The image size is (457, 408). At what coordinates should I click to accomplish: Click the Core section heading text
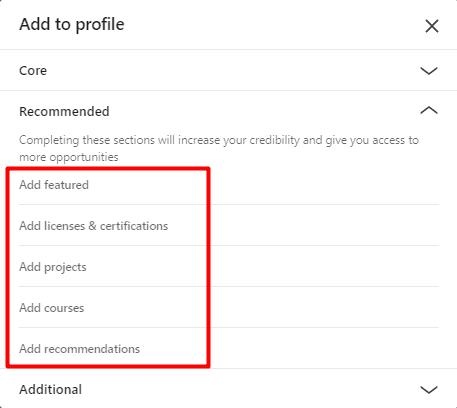coord(33,71)
